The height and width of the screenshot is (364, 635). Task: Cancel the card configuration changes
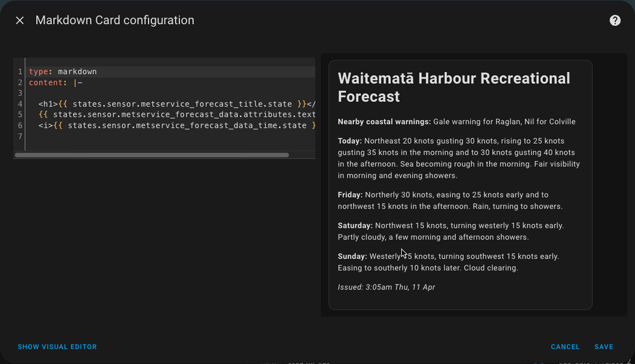click(x=565, y=347)
